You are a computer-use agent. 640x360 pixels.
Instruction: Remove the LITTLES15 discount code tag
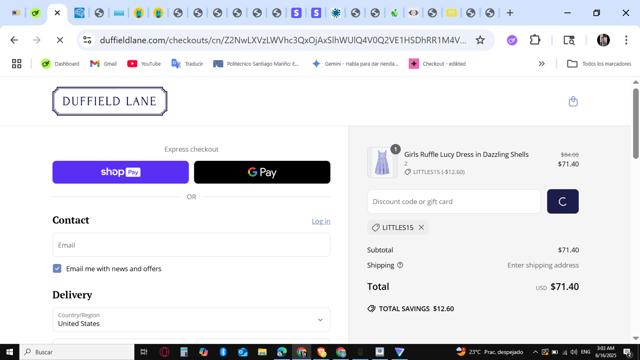tap(421, 227)
